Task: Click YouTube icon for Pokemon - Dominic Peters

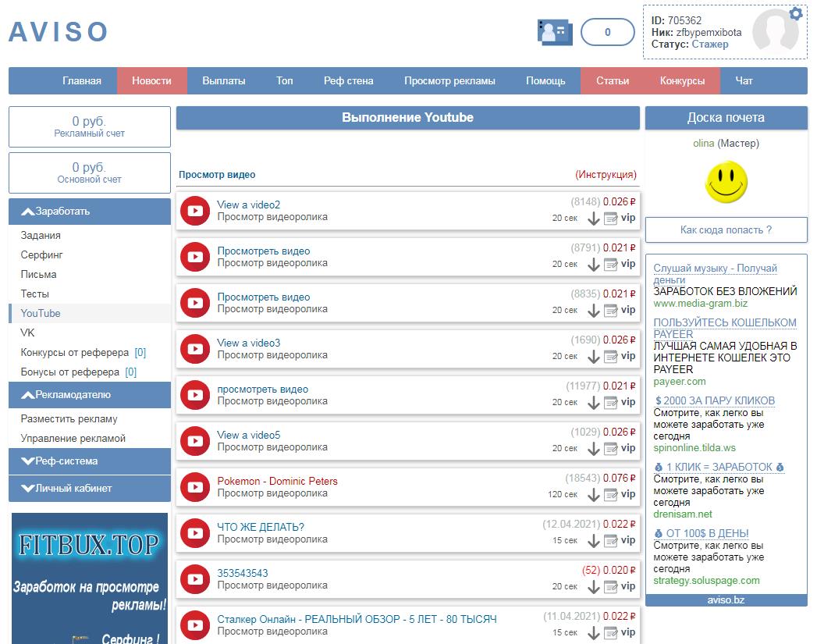Action: point(195,486)
